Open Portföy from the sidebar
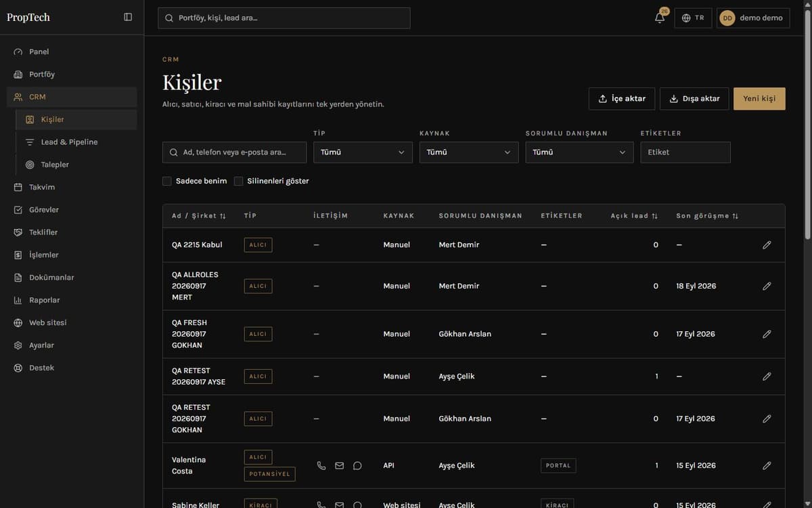This screenshot has height=508, width=812. point(72,75)
